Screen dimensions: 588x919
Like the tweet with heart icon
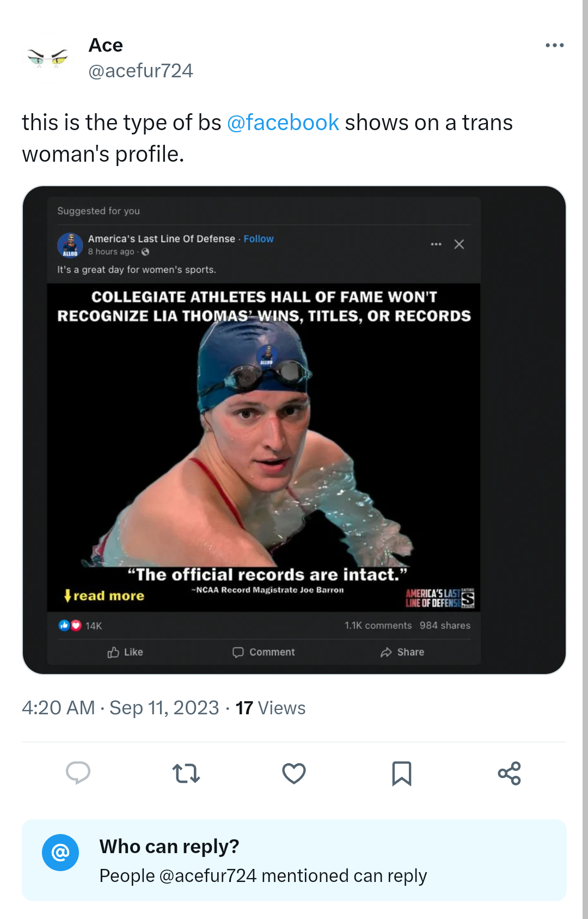point(294,773)
